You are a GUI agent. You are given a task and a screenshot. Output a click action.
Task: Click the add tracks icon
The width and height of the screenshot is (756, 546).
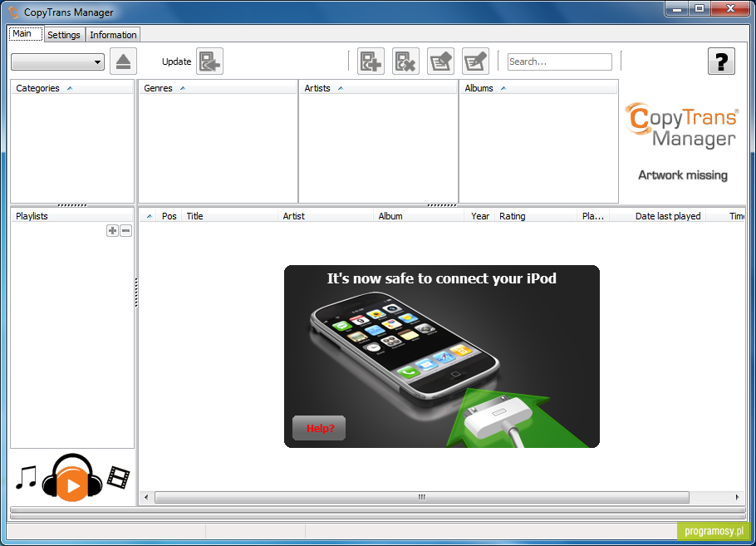pyautogui.click(x=371, y=61)
